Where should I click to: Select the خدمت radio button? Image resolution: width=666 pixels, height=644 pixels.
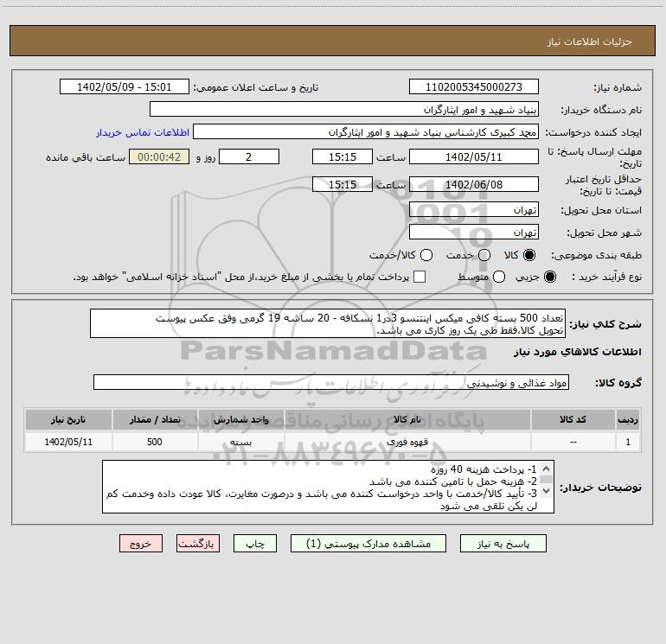[x=483, y=256]
